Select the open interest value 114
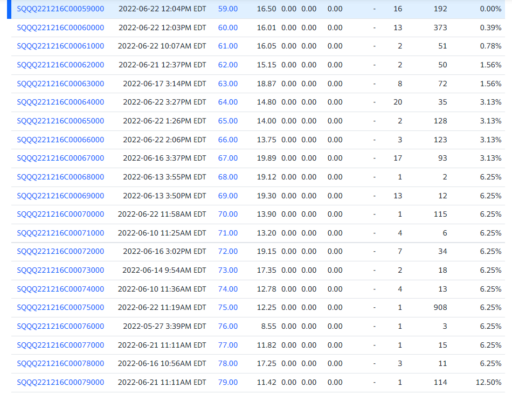The width and height of the screenshot is (512, 394). pos(440,382)
